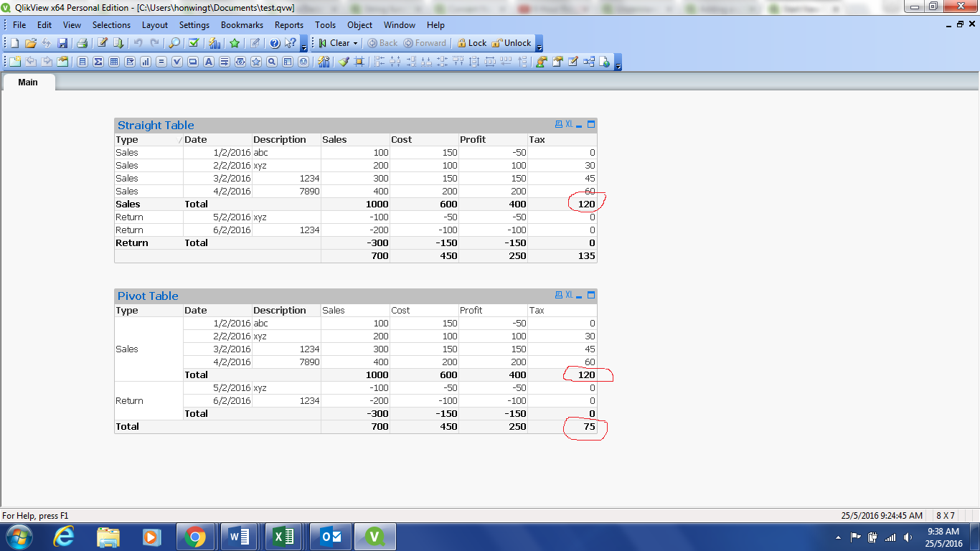Open the Clear button dropdown arrow
The width and height of the screenshot is (980, 551).
355,43
